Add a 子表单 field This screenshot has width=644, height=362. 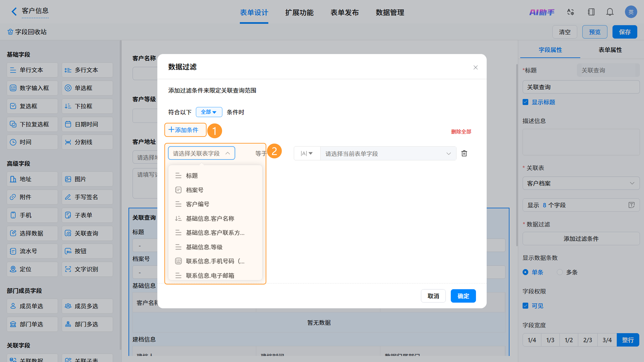tap(87, 215)
